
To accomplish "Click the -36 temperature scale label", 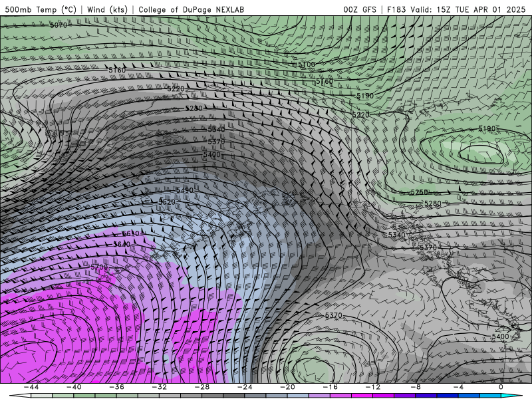I will [117, 387].
